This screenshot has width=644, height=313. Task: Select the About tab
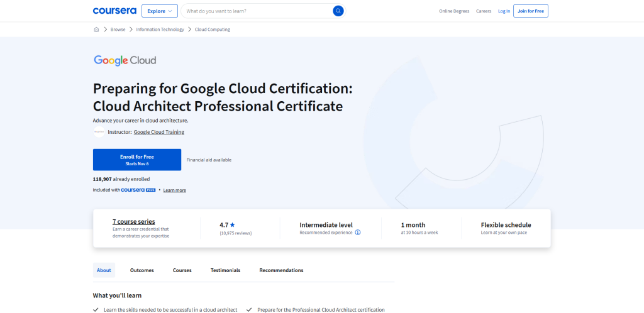click(104, 270)
